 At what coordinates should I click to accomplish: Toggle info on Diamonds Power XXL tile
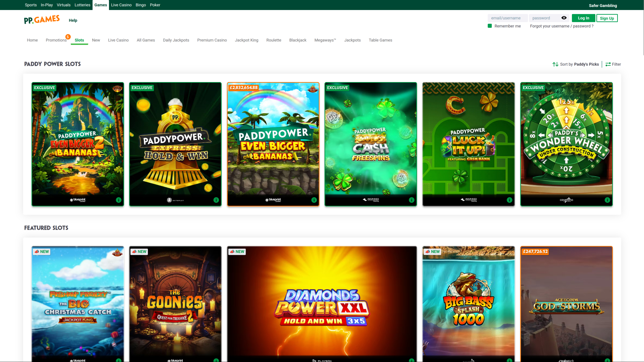click(x=412, y=360)
